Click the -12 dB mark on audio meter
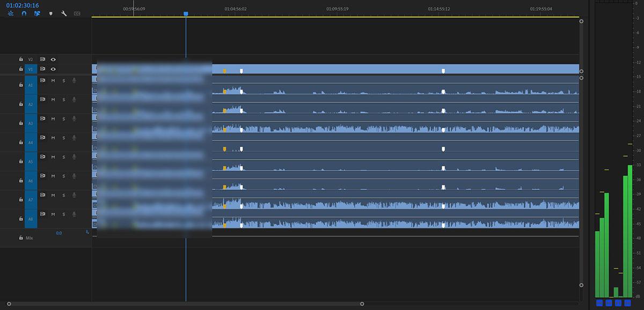The height and width of the screenshot is (310, 644). [638, 62]
